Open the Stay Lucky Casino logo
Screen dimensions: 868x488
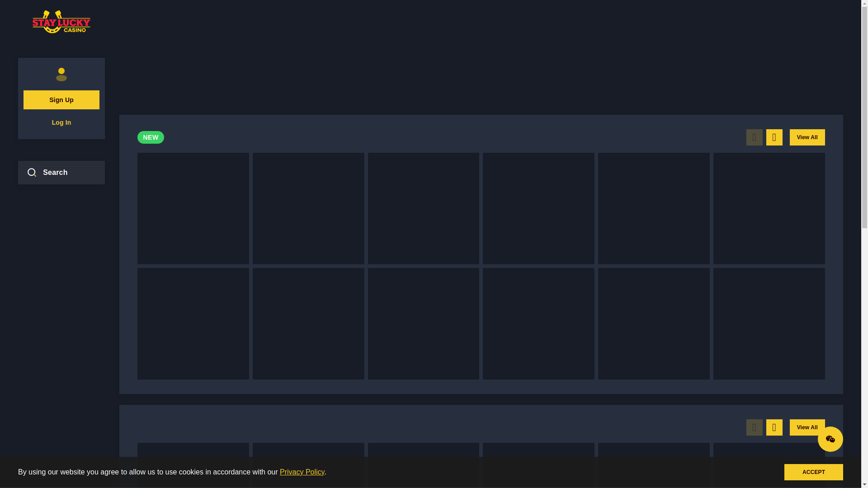point(61,22)
